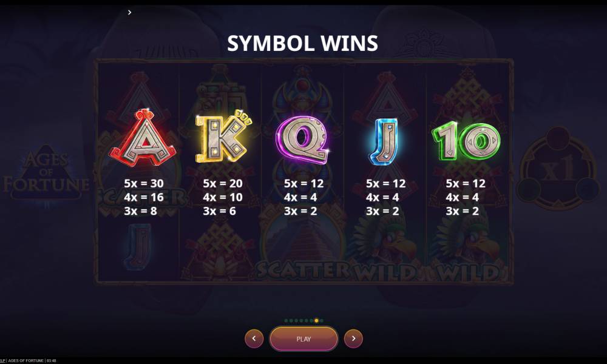The height and width of the screenshot is (364, 607).
Task: Click the K symbol 5x = 20 payout
Action: (x=223, y=183)
